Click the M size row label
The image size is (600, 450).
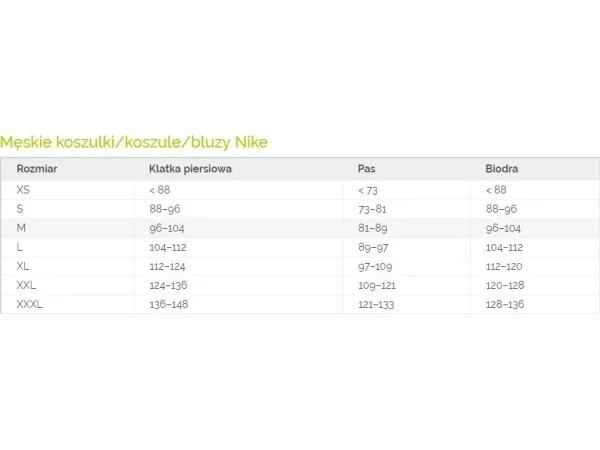click(21, 228)
